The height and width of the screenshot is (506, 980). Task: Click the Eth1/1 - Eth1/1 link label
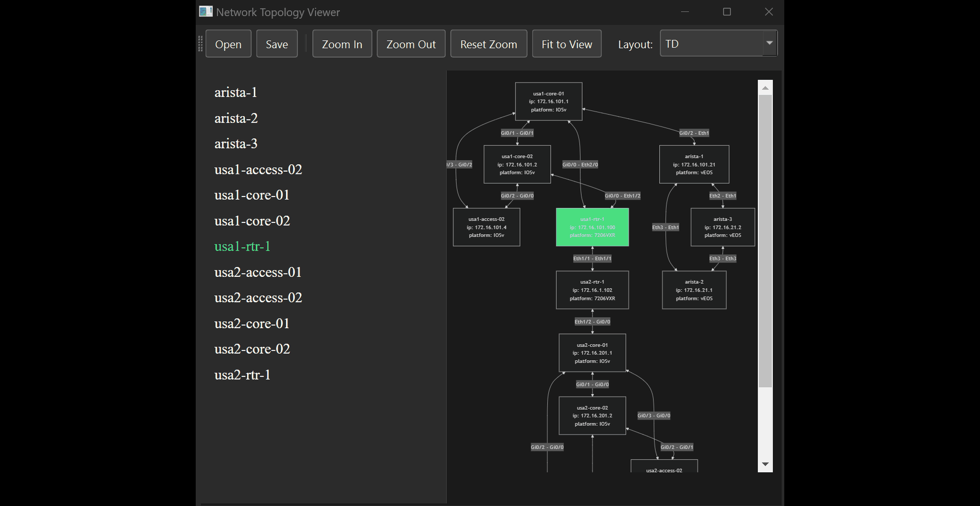tap(592, 259)
